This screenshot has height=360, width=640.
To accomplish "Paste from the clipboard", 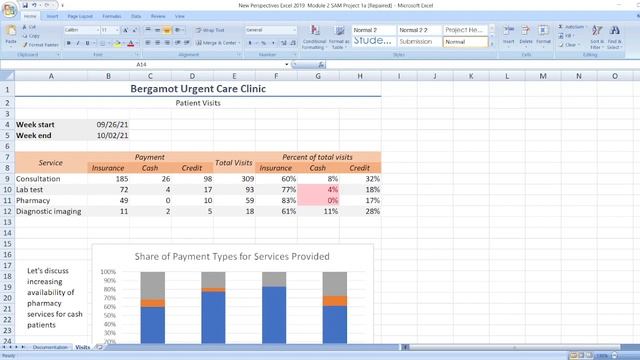I will point(11,35).
